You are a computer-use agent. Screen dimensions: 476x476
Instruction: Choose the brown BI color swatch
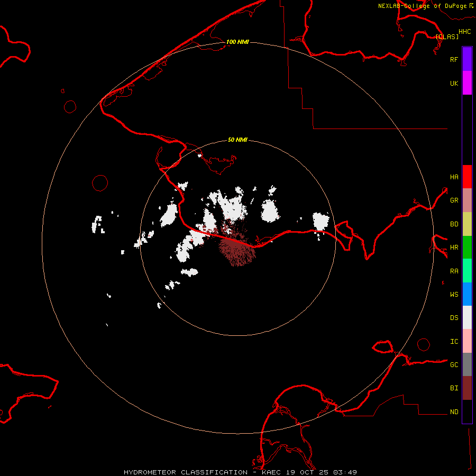[467, 388]
